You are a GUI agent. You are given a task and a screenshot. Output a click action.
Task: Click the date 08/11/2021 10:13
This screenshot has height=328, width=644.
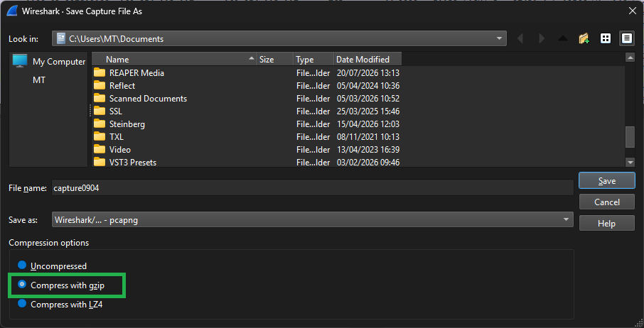point(368,136)
